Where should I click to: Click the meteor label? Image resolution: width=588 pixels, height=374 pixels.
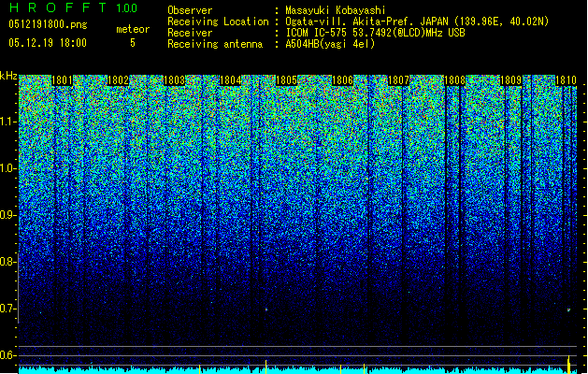(x=133, y=30)
